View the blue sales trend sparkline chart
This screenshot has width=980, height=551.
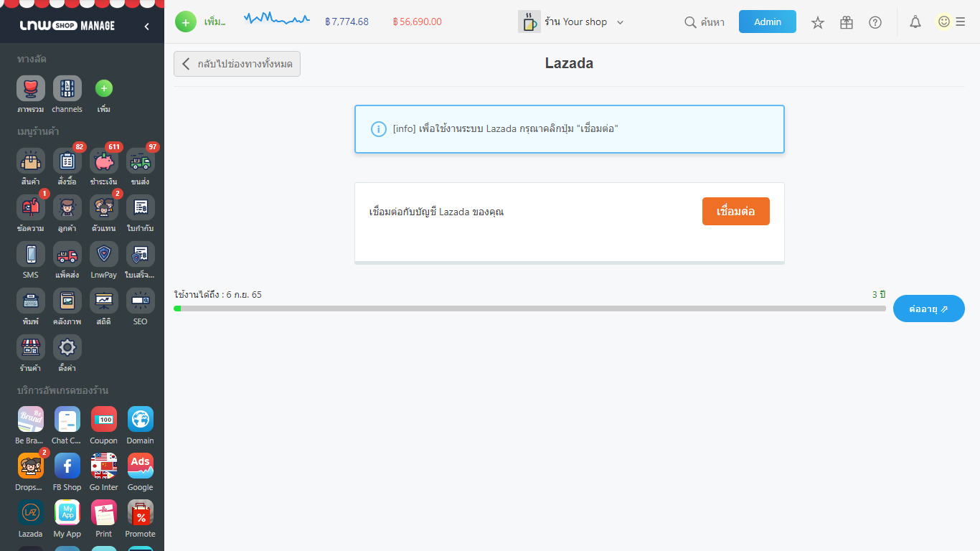click(277, 19)
